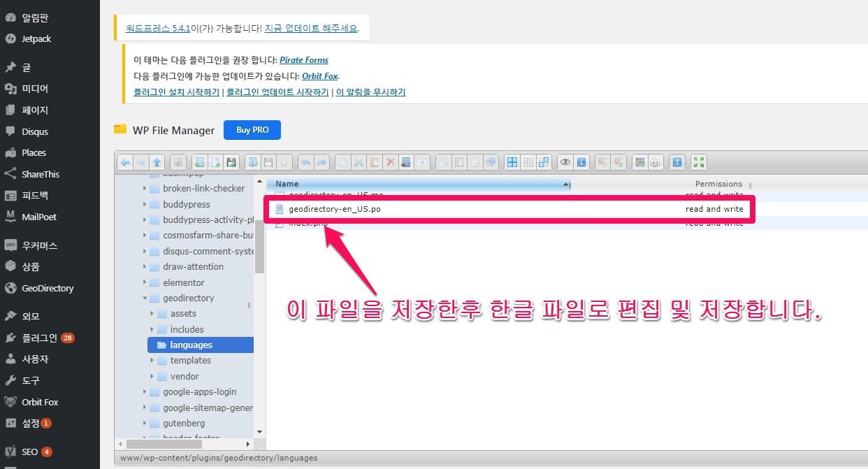Click the Buy PRO button
The height and width of the screenshot is (469, 868).
pyautogui.click(x=252, y=129)
